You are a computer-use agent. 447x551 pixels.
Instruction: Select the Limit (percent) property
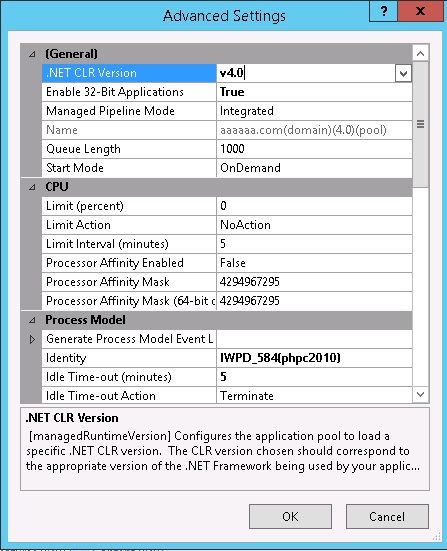[x=129, y=206]
